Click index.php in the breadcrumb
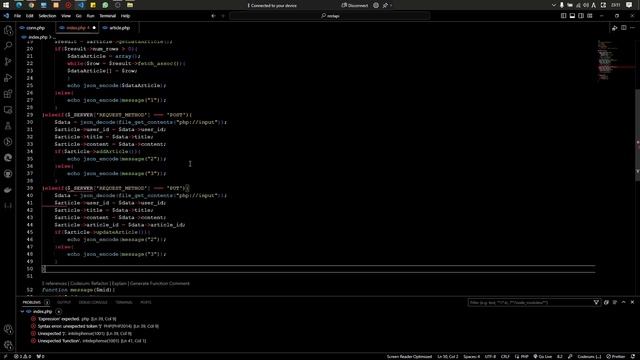 (38, 37)
